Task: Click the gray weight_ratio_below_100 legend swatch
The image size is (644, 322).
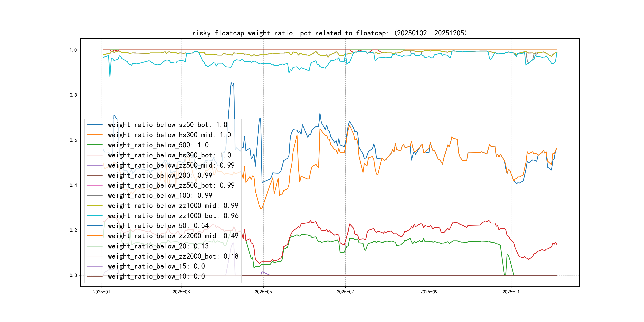Action: pos(94,196)
